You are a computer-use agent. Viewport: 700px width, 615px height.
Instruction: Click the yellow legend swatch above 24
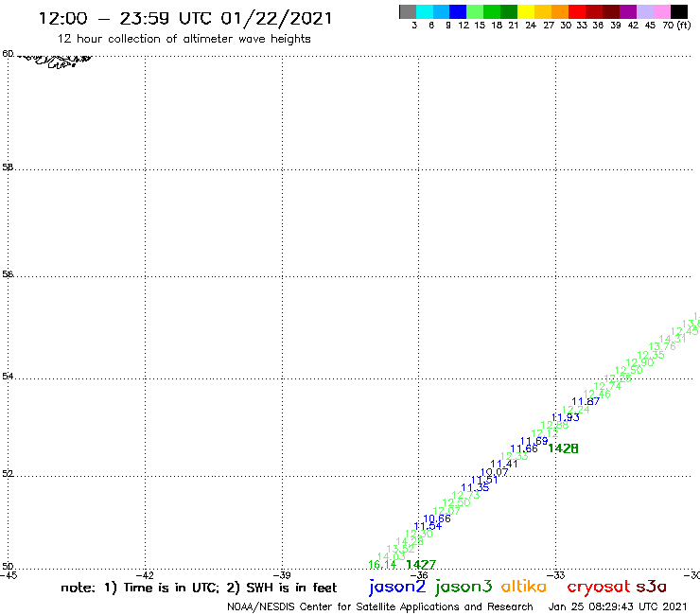pos(526,11)
